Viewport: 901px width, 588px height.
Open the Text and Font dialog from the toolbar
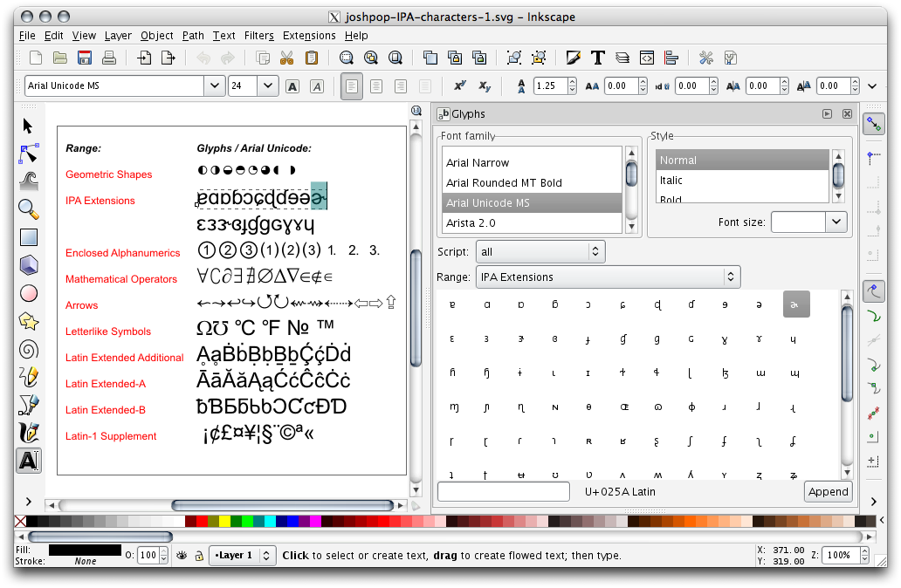point(597,58)
